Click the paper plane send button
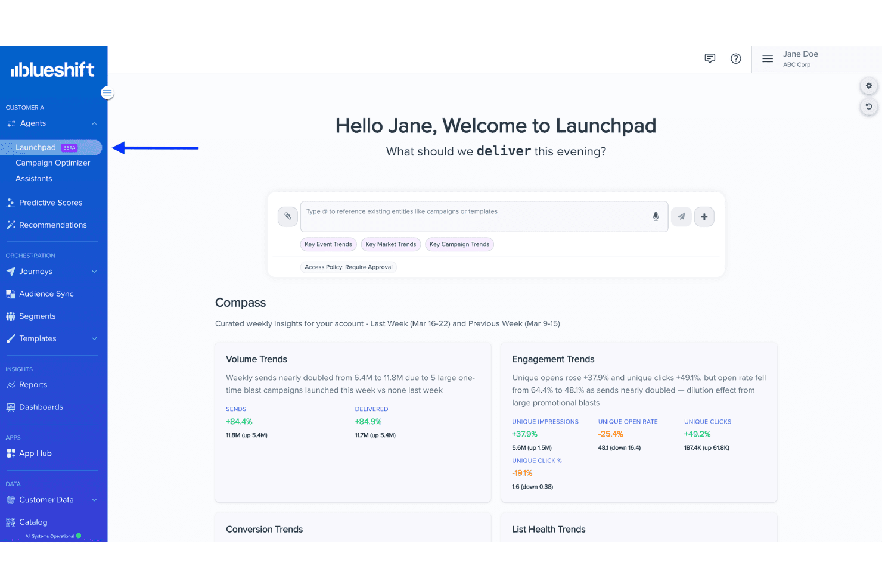The height and width of the screenshot is (588, 882). 681,216
